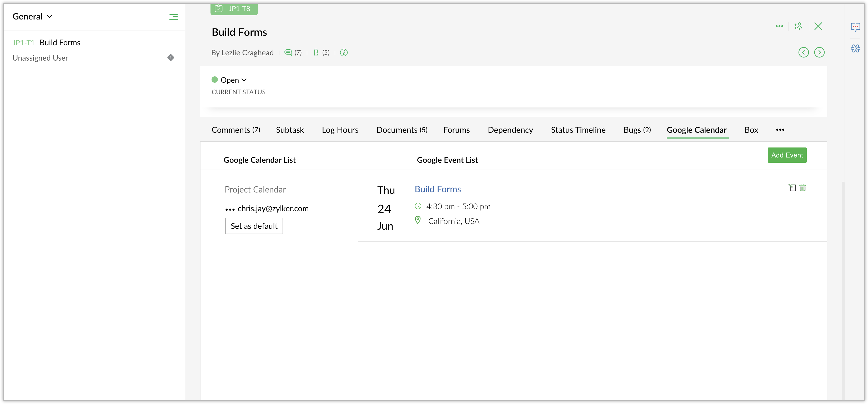The width and height of the screenshot is (868, 404).
Task: Expand the General dropdown
Action: (32, 17)
